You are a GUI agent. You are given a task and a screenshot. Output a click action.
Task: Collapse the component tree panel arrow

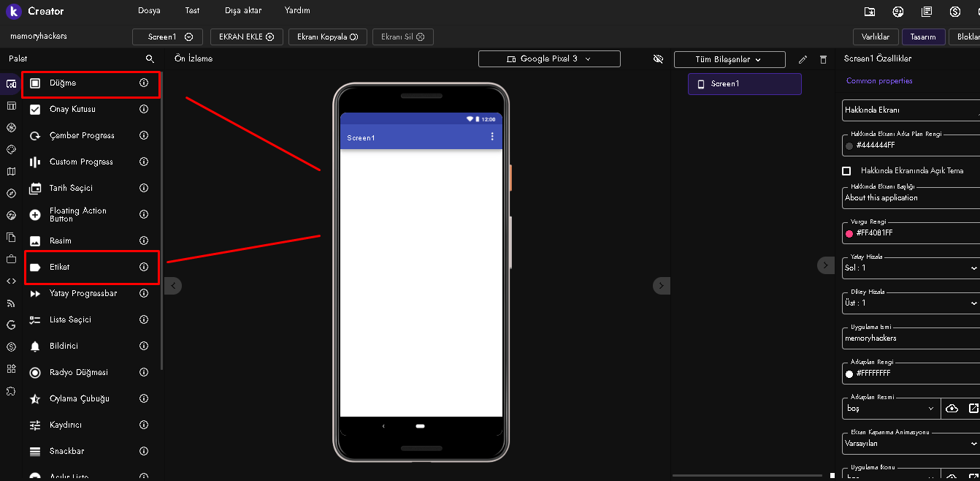[x=661, y=286]
